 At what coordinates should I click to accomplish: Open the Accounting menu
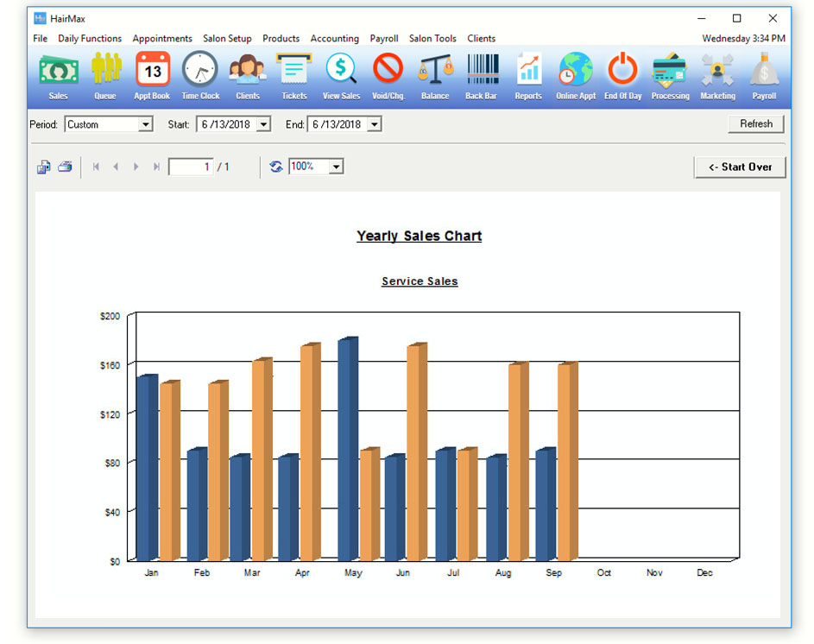click(x=334, y=38)
